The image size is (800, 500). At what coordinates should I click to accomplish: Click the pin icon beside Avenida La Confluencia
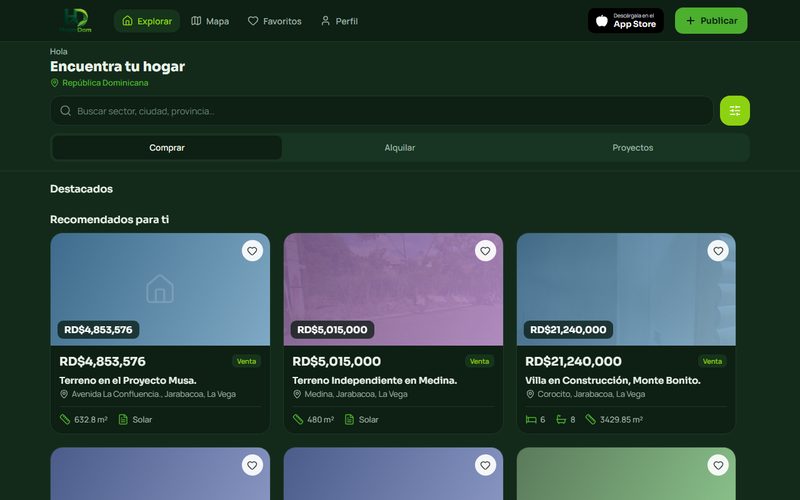pyautogui.click(x=64, y=394)
